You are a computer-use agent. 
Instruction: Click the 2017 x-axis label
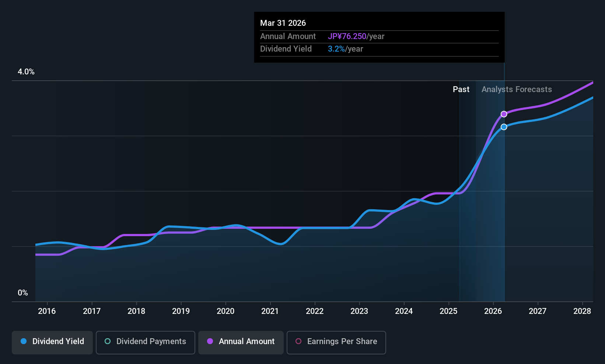(x=92, y=311)
